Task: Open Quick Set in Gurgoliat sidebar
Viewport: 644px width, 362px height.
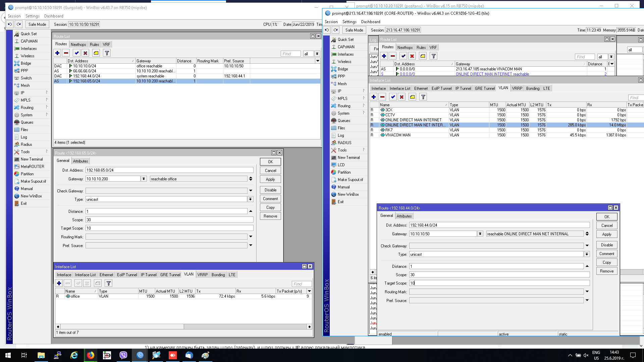Action: point(29,34)
